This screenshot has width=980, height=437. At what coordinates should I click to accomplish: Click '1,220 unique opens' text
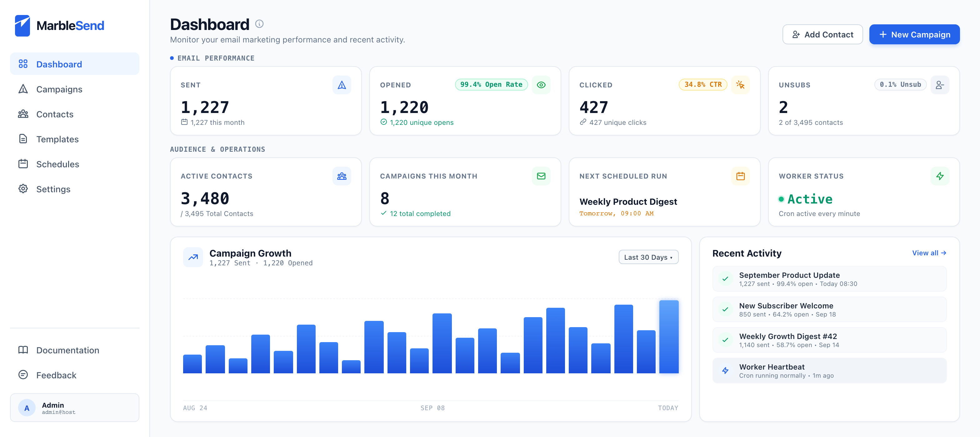pos(422,122)
